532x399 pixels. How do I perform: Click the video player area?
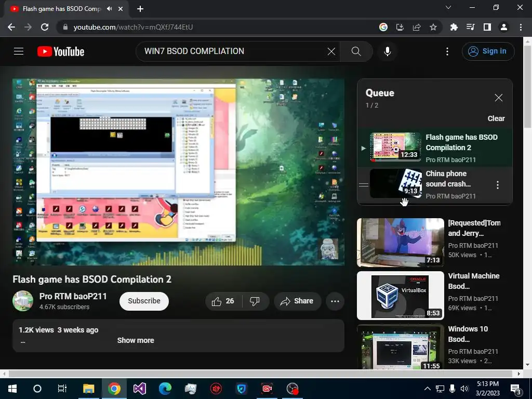click(x=179, y=172)
